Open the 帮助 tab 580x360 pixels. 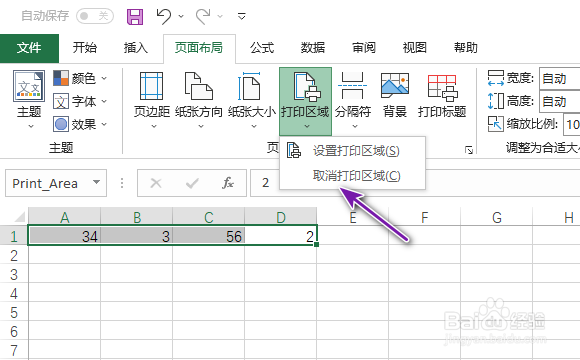click(x=466, y=48)
